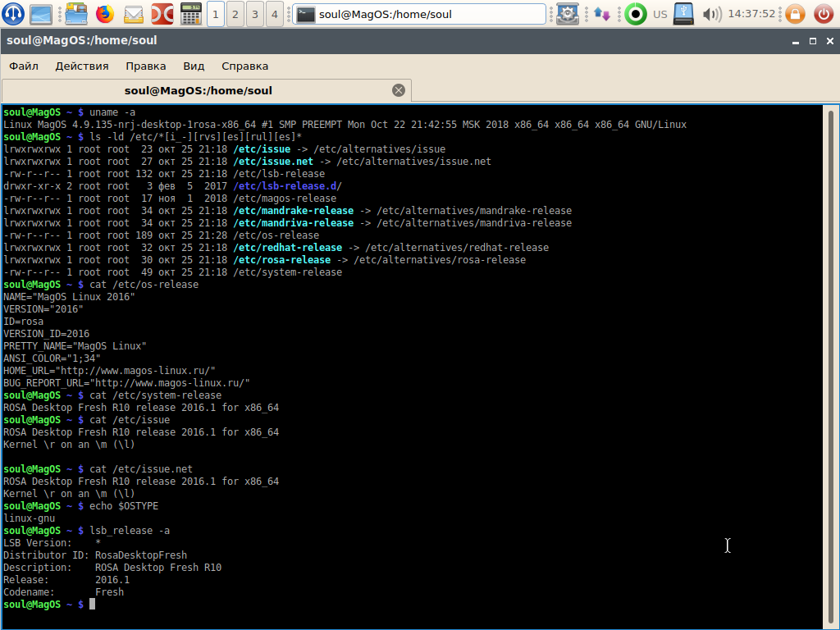Click the /etc/lsb-release.d/ directory text
840x630 pixels.
pos(287,186)
